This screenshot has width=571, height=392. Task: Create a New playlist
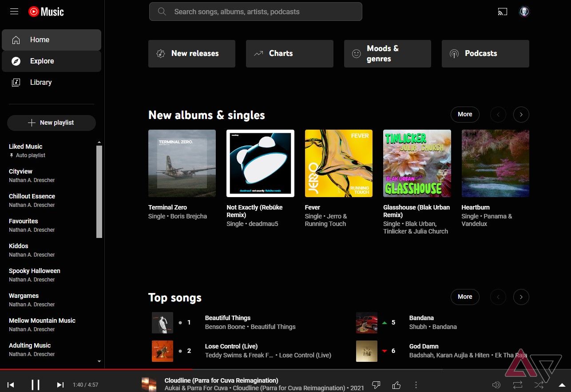52,123
